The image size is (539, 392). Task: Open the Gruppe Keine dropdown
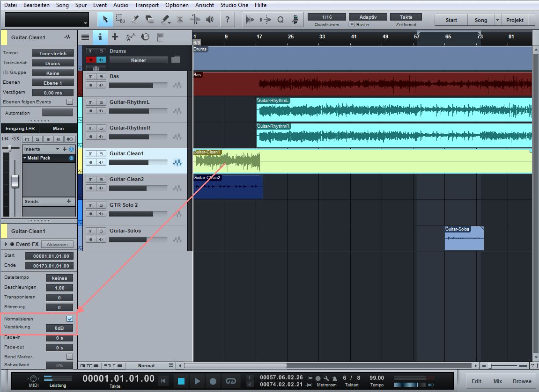click(53, 73)
